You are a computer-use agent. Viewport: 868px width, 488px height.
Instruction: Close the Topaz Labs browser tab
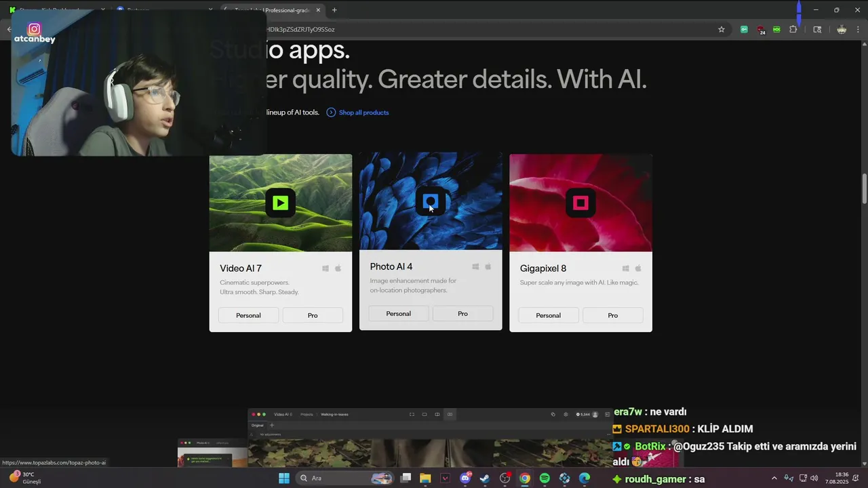click(x=318, y=10)
